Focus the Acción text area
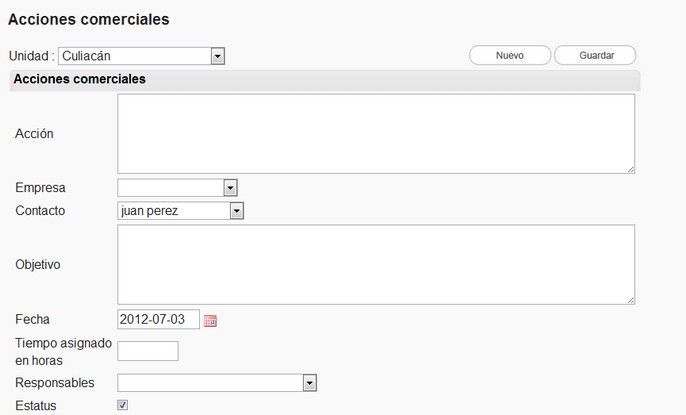686x415 pixels. click(376, 134)
